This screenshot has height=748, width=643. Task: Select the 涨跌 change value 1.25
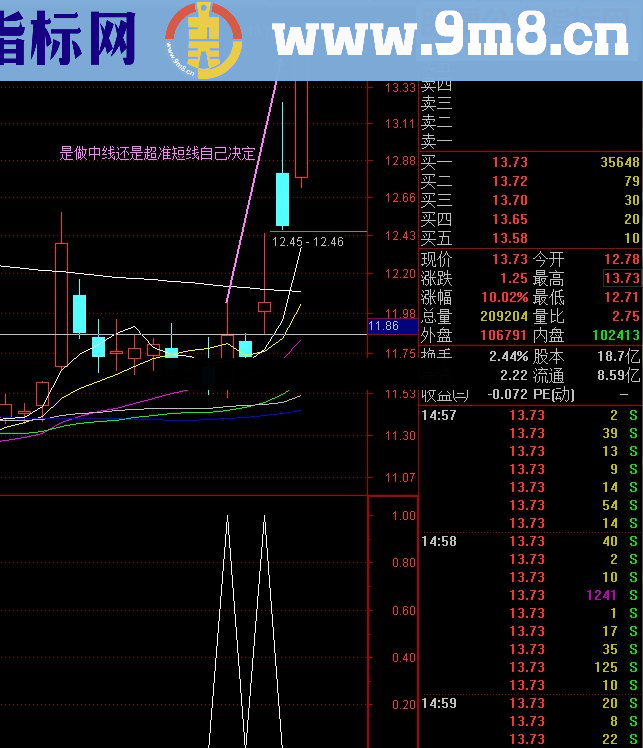point(514,278)
